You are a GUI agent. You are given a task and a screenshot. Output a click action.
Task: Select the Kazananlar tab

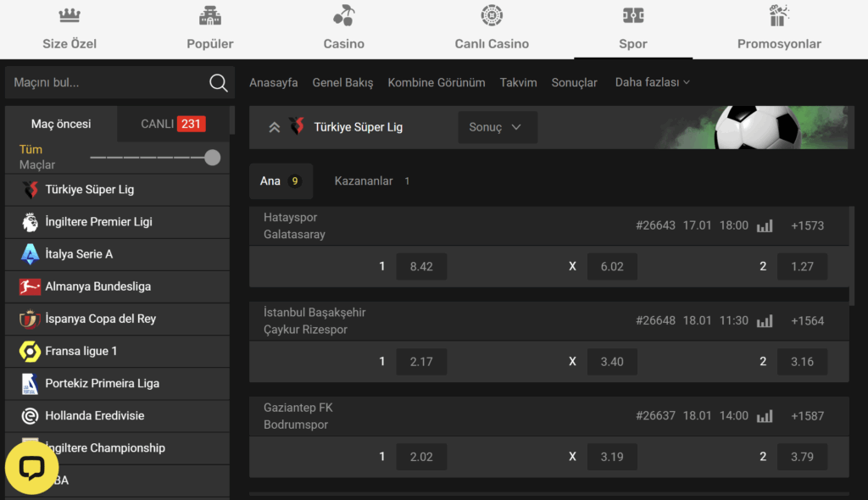372,181
